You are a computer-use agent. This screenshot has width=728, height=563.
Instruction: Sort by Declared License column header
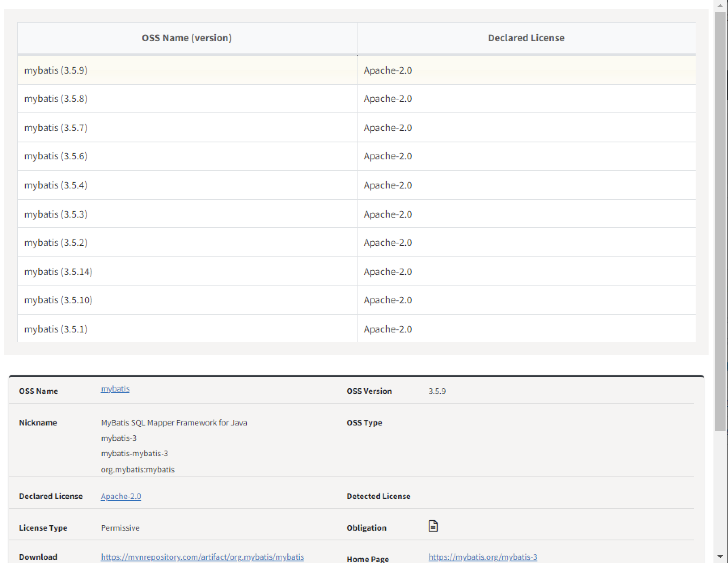526,38
